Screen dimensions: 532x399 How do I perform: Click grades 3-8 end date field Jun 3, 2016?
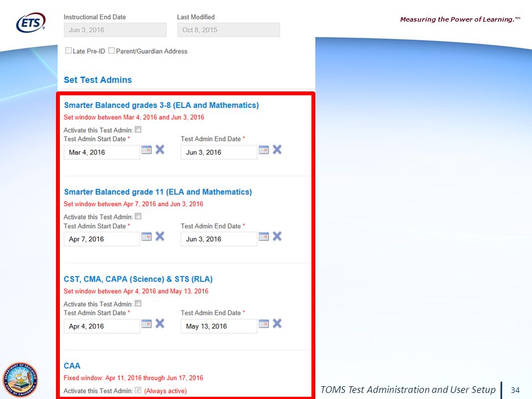pos(219,152)
